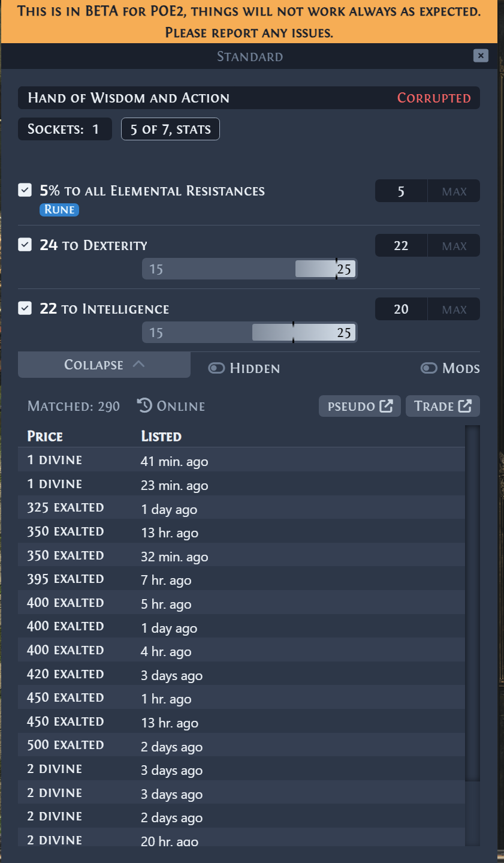Viewport: 504px width, 863px height.
Task: Select the 395 exalted listing
Action: [242, 579]
